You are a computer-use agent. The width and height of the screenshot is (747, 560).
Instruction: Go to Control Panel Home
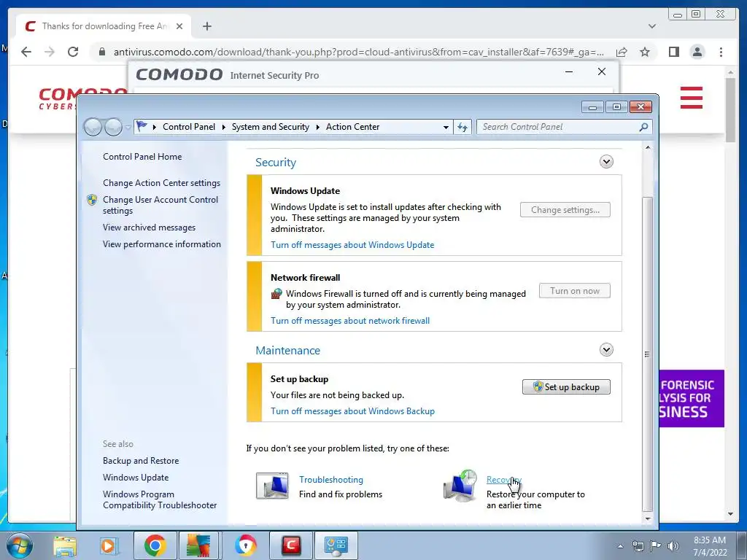click(142, 157)
